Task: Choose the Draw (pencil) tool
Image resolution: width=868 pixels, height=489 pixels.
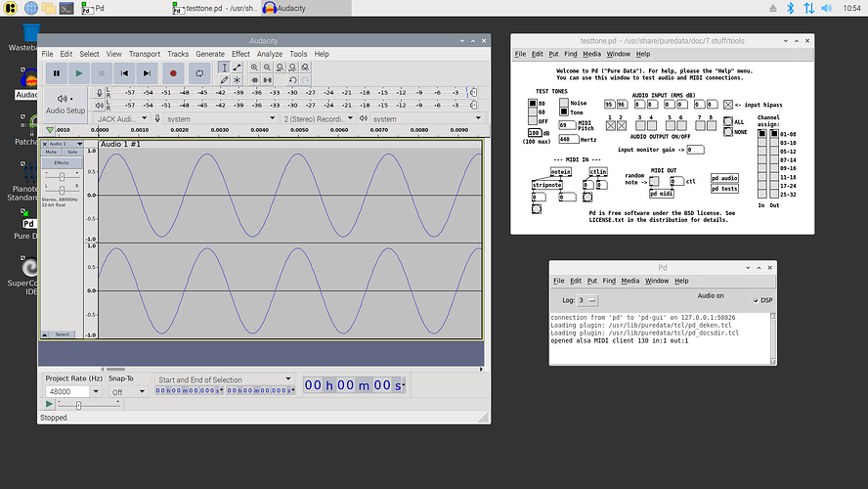Action: 224,80
